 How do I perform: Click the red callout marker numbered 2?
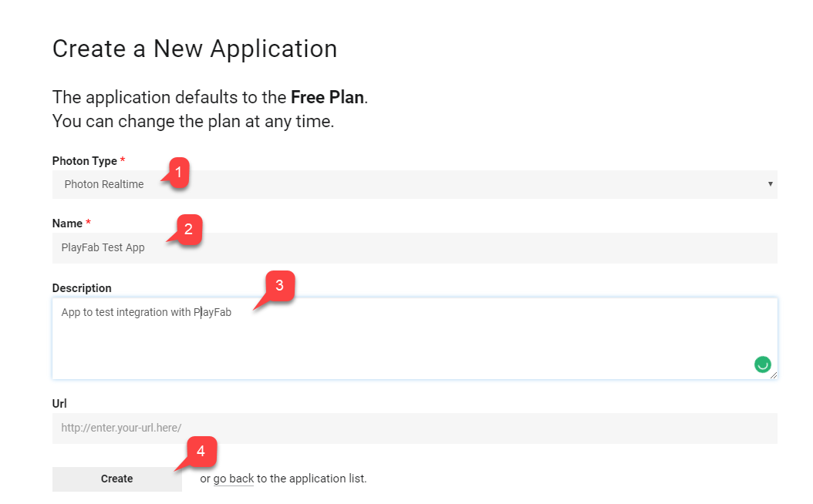point(187,230)
